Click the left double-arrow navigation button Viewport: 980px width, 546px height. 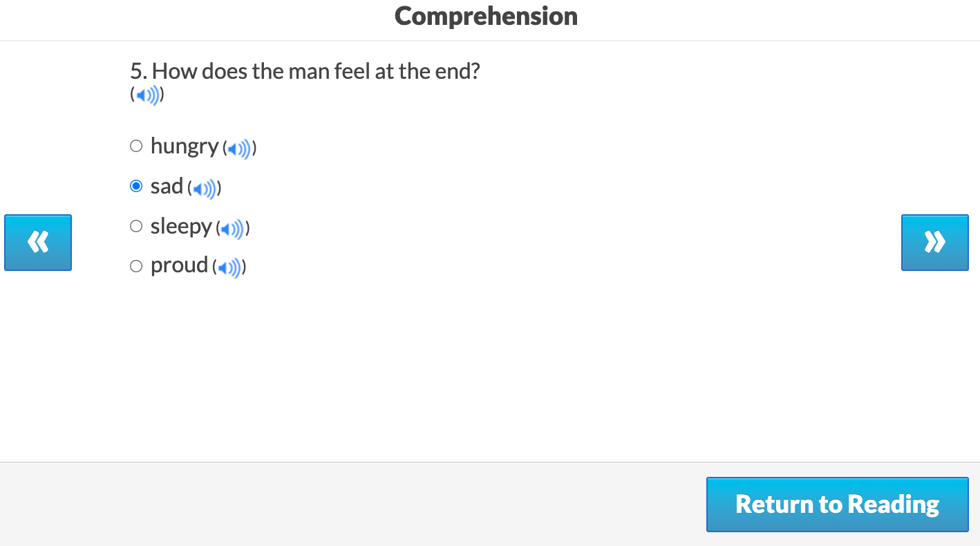(38, 243)
